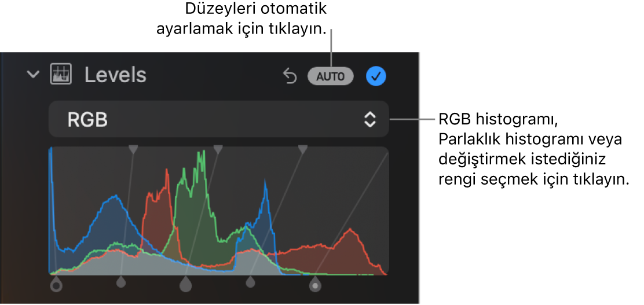Collapse the Levels section chevron
The height and width of the screenshot is (305, 644).
point(33,75)
